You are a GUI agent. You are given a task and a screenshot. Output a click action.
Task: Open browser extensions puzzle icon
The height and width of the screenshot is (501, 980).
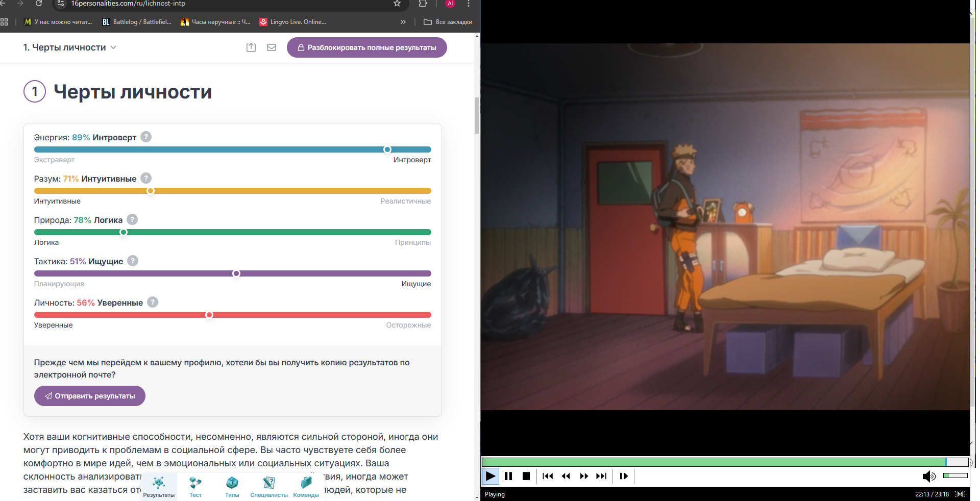423,4
